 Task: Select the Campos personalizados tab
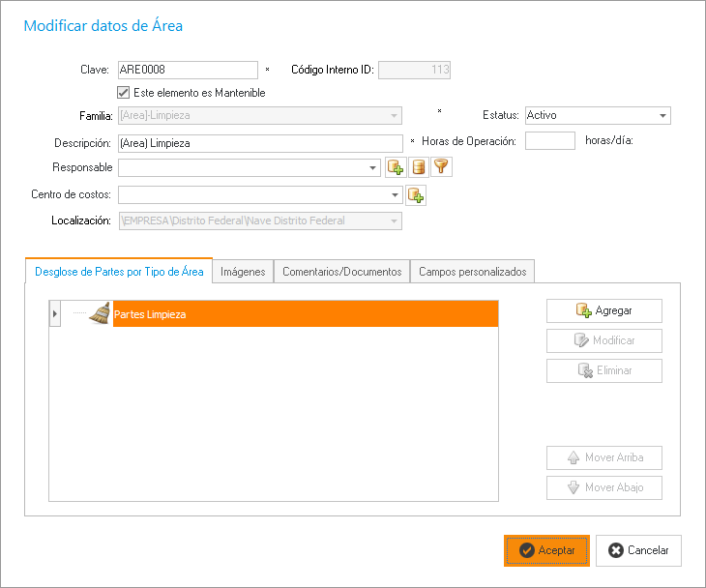[472, 272]
